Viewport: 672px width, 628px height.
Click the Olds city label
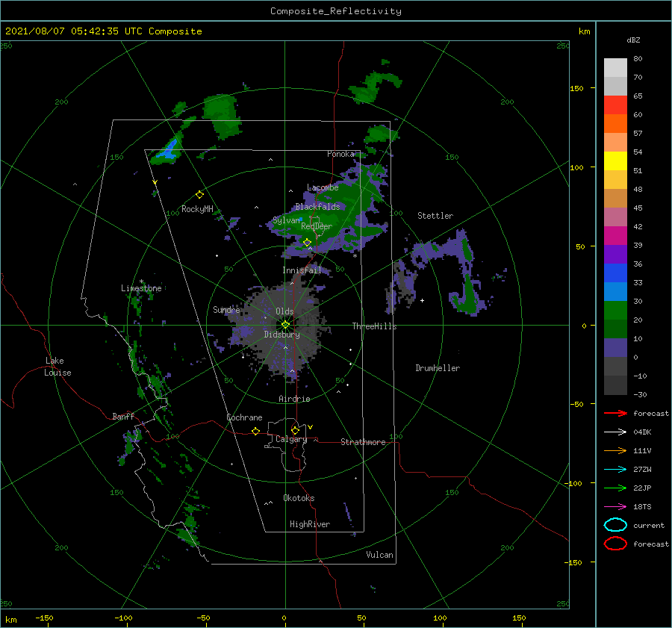284,311
